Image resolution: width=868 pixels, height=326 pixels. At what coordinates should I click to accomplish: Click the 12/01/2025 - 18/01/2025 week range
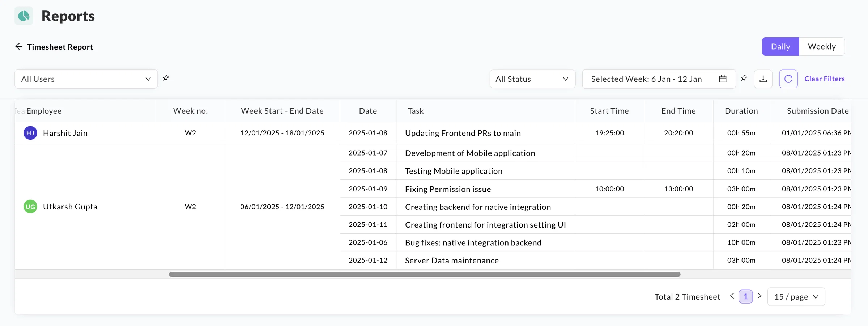point(282,133)
